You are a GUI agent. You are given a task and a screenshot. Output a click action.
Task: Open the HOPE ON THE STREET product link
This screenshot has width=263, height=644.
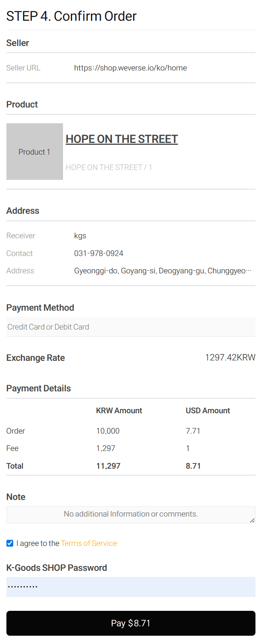(122, 139)
